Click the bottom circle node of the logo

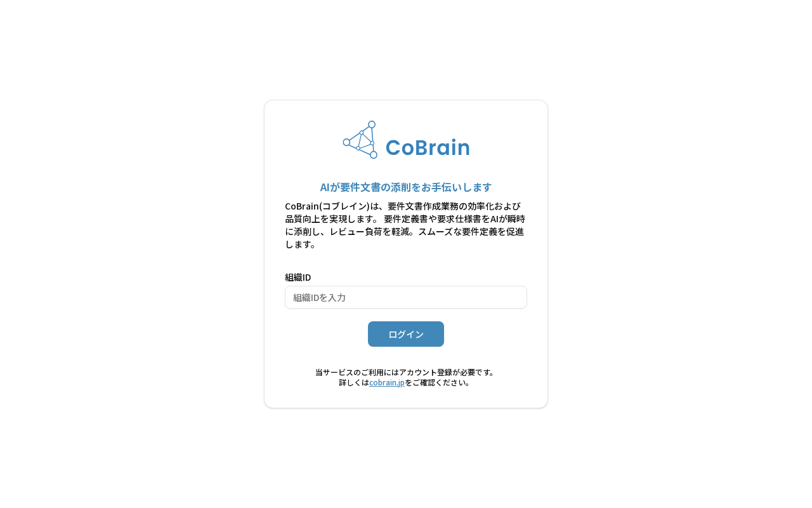coord(374,155)
